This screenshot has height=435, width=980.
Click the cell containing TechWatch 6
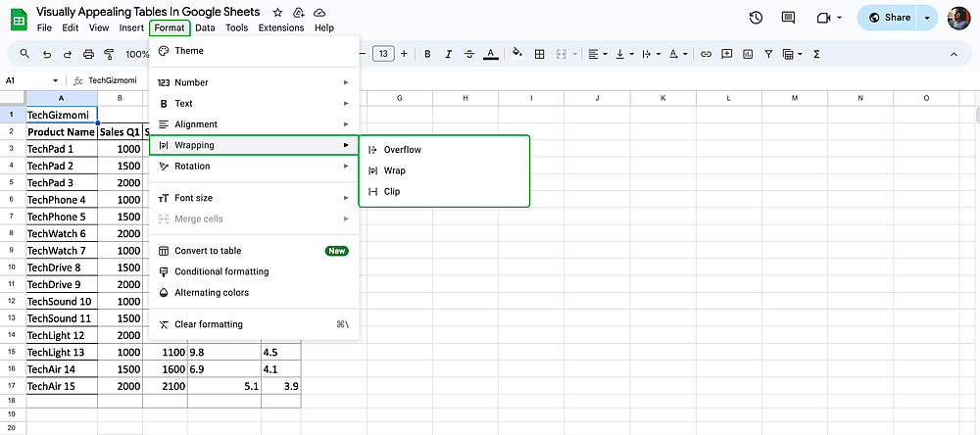pos(62,234)
